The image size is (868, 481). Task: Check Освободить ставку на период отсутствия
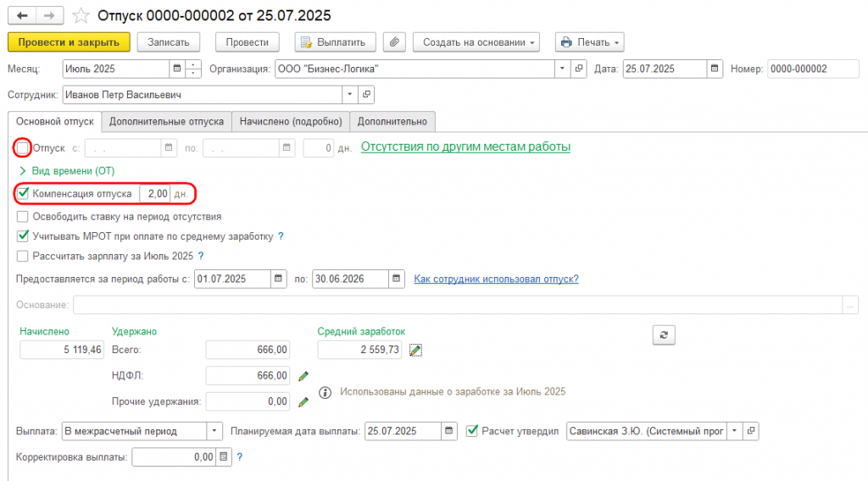pyautogui.click(x=23, y=216)
